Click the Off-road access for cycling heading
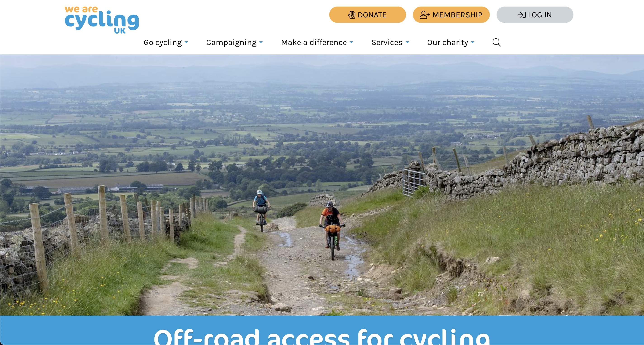Viewport: 644px width, 345px height. pyautogui.click(x=322, y=336)
